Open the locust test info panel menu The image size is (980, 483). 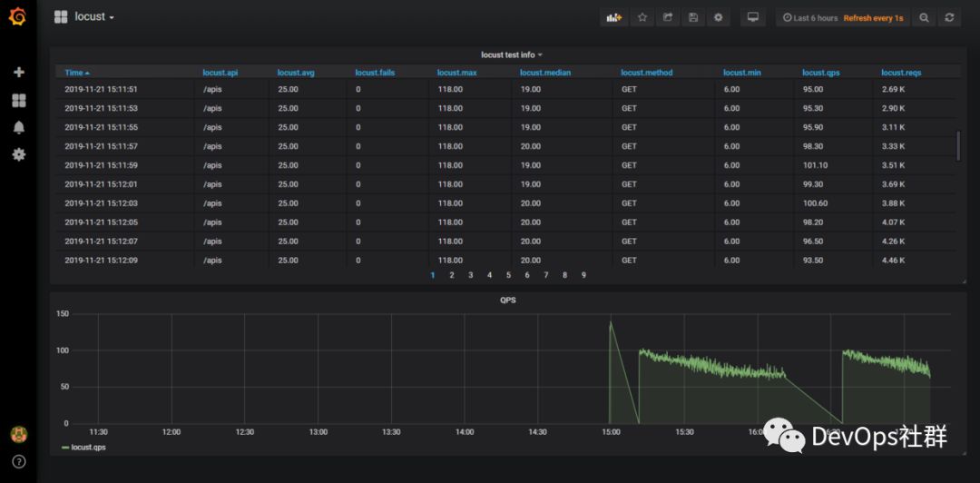(x=511, y=54)
